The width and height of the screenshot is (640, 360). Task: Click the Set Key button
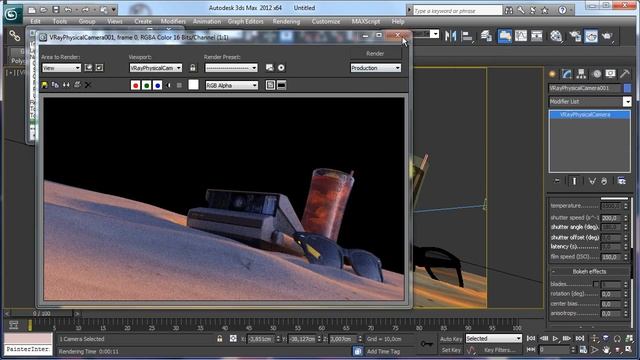(x=451, y=350)
